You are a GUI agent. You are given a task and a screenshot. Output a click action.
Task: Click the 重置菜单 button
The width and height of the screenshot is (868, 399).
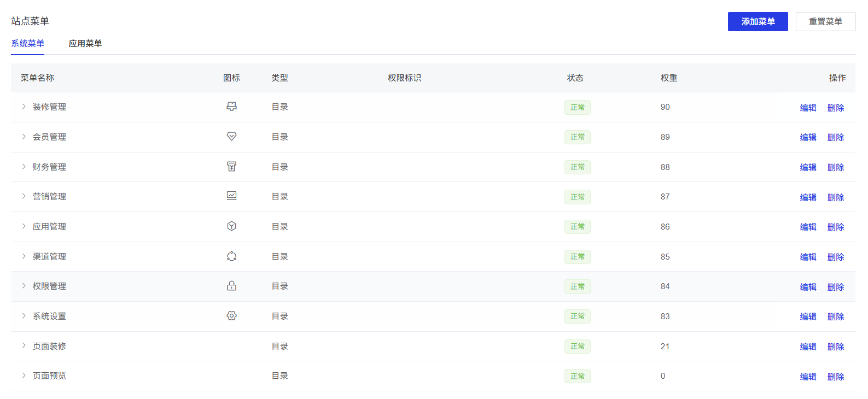[x=825, y=22]
